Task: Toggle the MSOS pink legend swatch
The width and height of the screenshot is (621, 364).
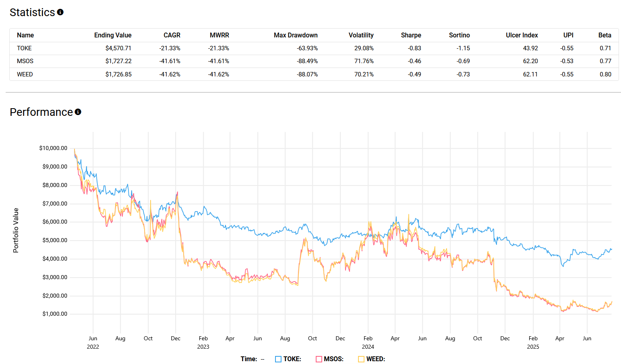Action: (x=319, y=359)
